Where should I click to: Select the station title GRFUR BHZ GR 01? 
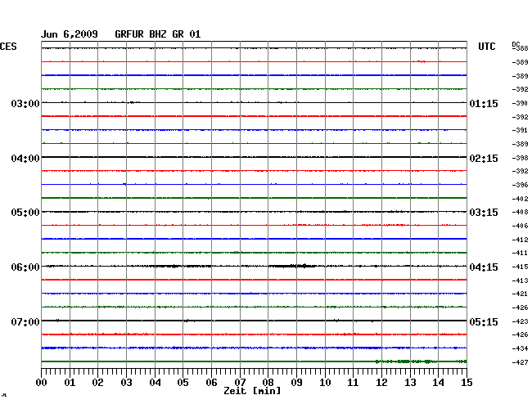pos(158,34)
